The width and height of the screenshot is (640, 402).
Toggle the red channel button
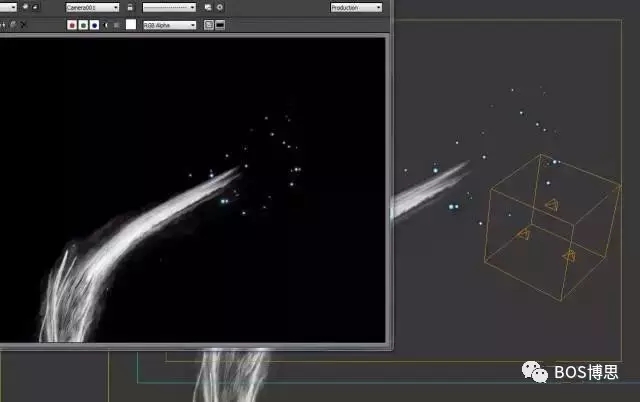click(72, 25)
